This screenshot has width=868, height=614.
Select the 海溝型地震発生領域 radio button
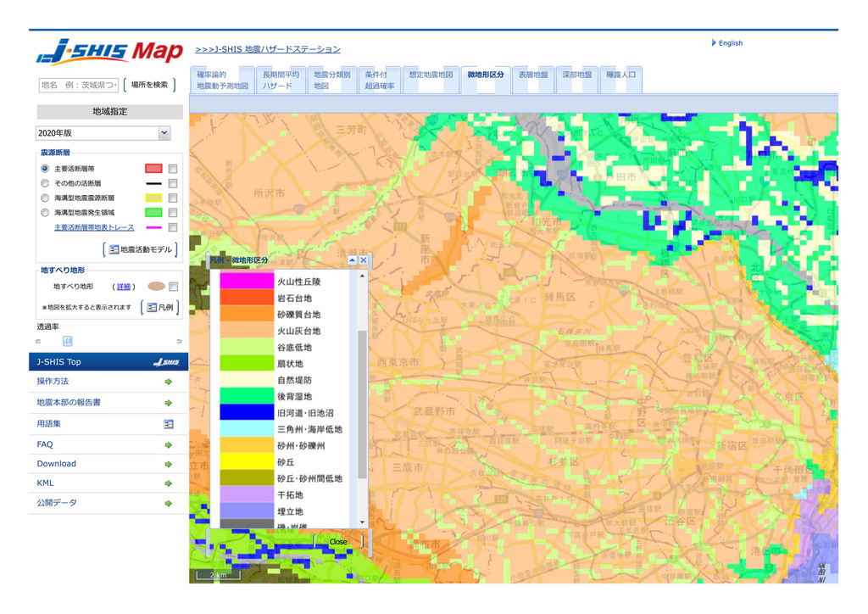coord(45,213)
